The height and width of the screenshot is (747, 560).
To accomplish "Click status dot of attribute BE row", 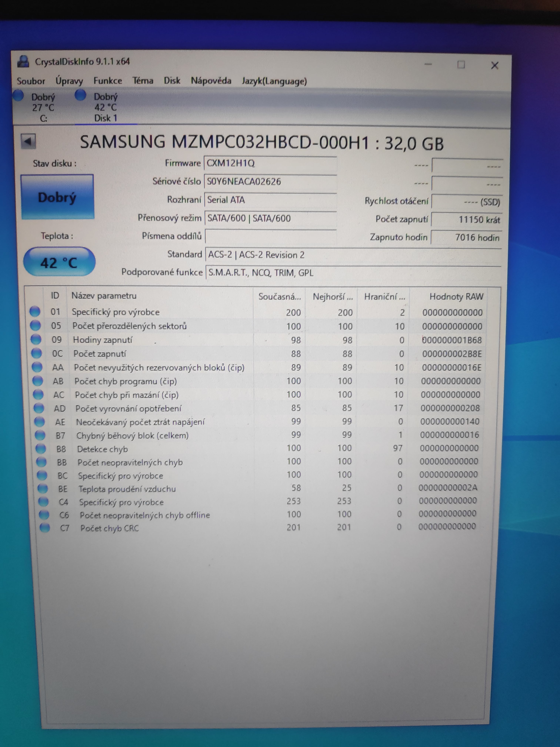I will point(43,488).
